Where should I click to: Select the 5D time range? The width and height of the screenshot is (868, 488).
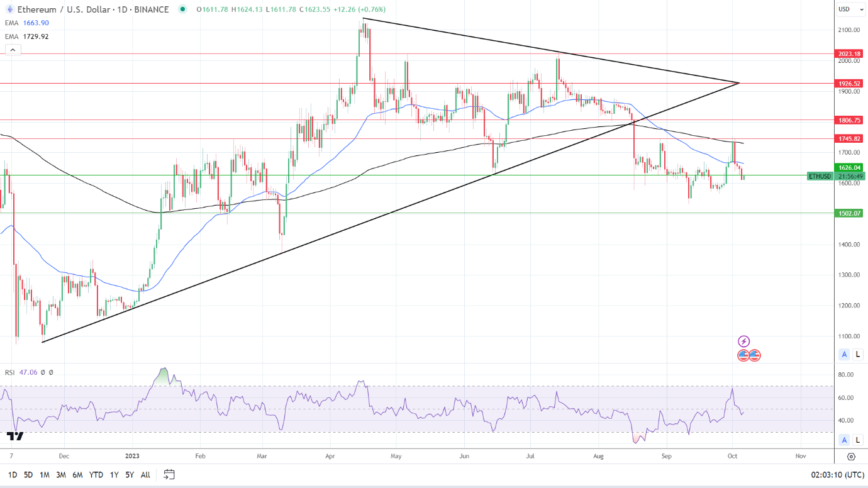(x=28, y=475)
